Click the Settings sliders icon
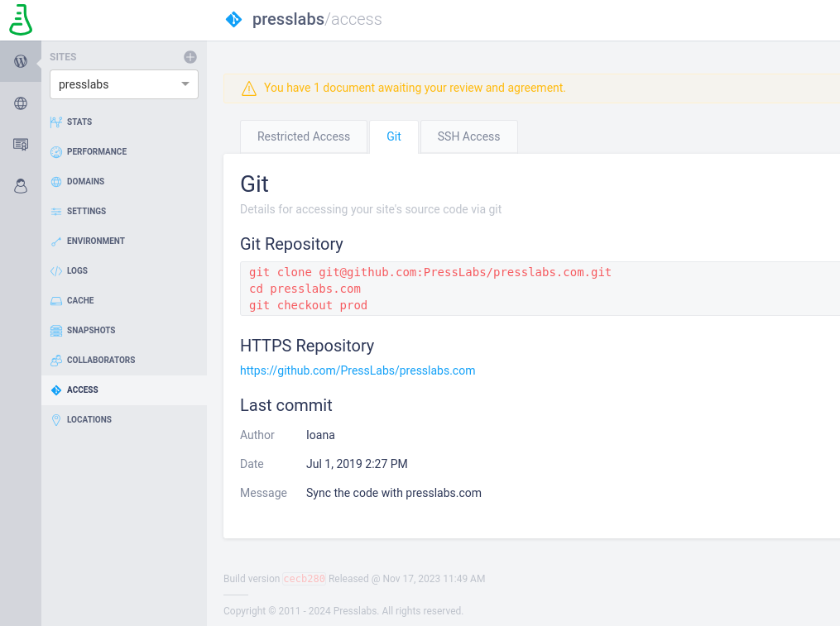This screenshot has height=626, width=840. coord(55,212)
